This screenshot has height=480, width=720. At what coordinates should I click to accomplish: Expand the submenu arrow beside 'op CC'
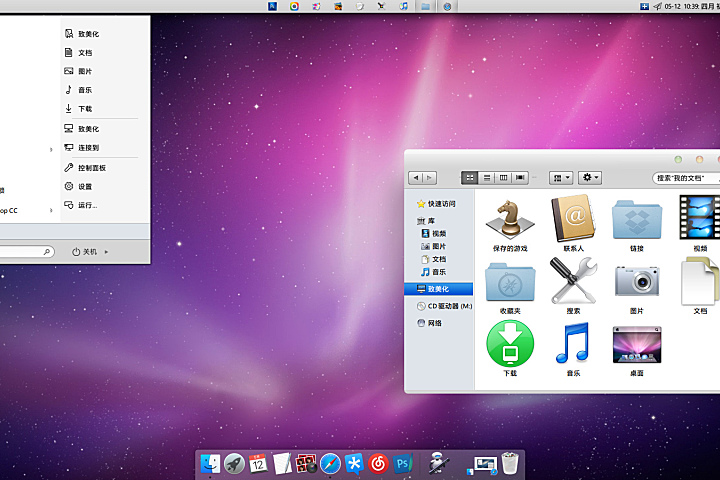[51, 210]
